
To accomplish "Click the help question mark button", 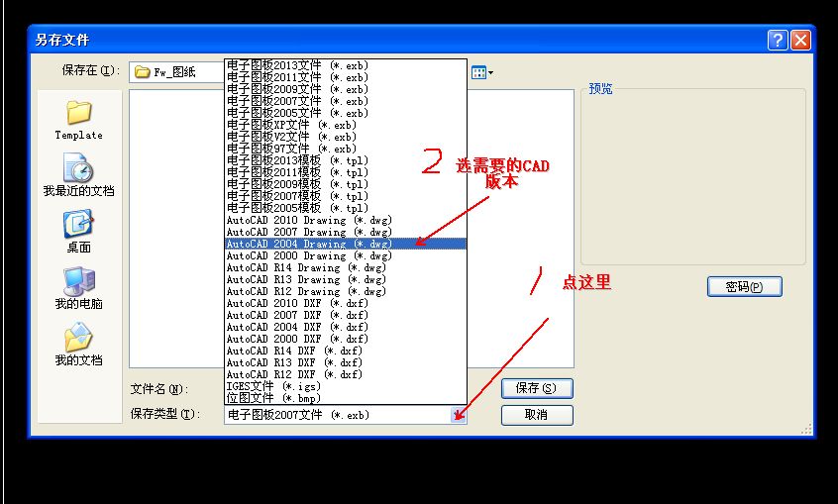I will [778, 40].
